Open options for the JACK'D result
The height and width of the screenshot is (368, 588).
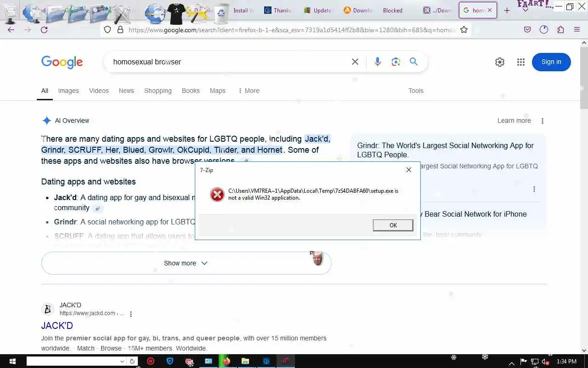[131, 314]
